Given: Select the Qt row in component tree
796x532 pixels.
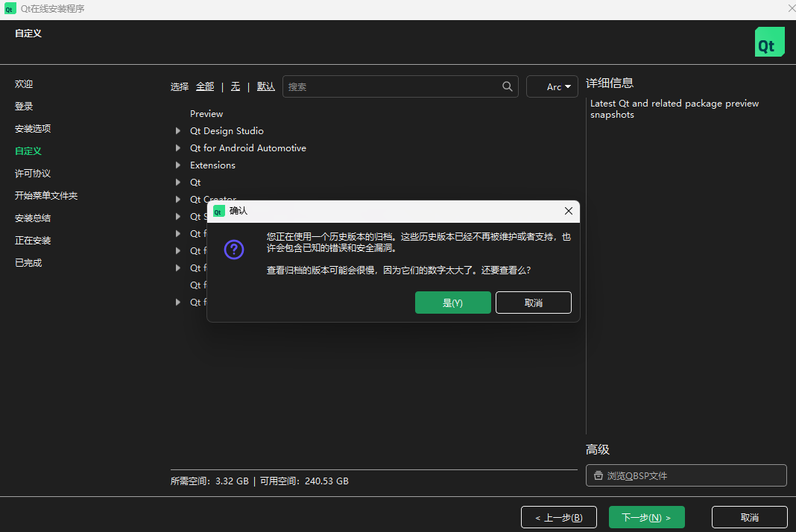Looking at the screenshot, I should [x=195, y=183].
